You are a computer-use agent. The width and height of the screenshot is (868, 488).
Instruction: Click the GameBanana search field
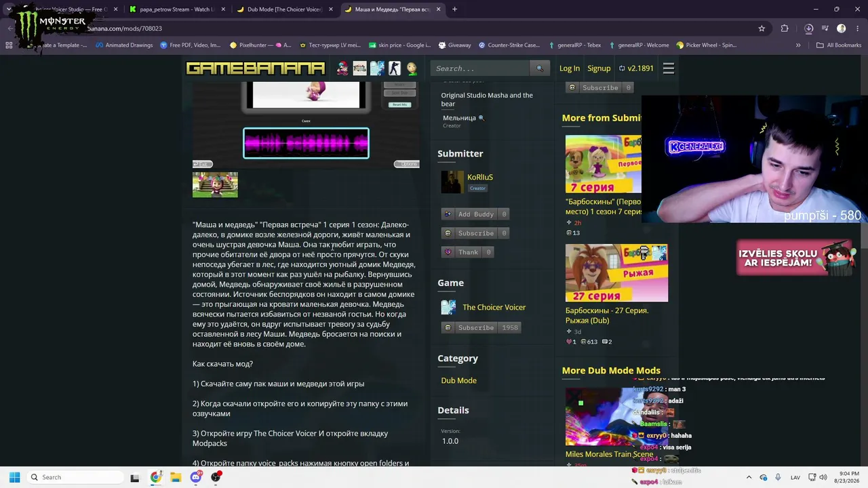click(x=480, y=68)
